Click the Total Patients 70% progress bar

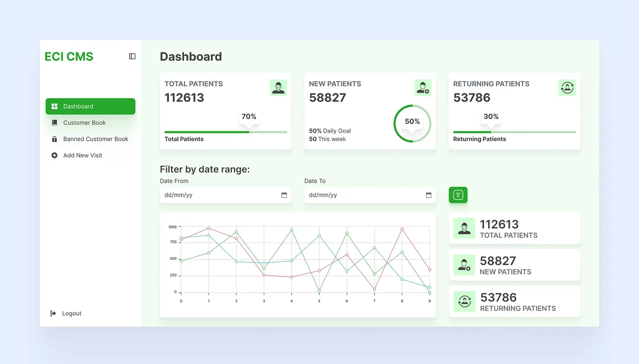click(x=226, y=132)
